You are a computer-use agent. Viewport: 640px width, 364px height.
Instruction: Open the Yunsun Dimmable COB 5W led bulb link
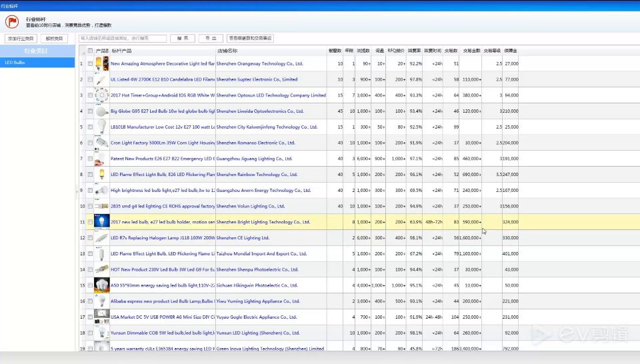point(163,333)
